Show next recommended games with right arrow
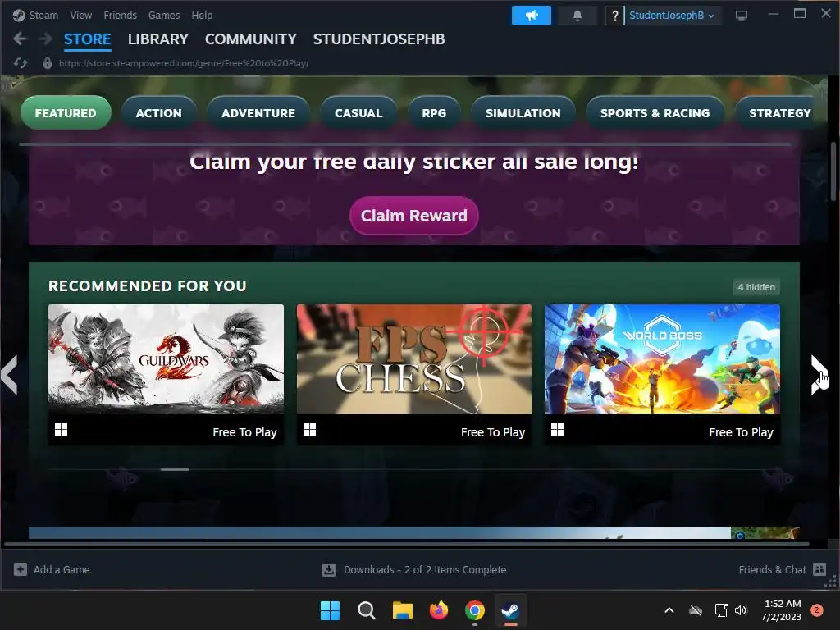Screen dimensions: 840x630 tap(819, 374)
